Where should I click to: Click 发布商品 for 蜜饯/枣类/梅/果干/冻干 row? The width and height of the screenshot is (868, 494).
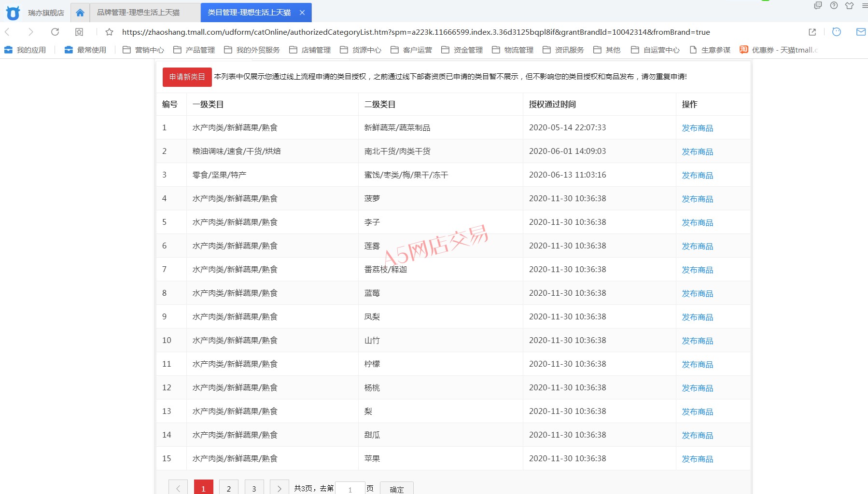coord(697,175)
